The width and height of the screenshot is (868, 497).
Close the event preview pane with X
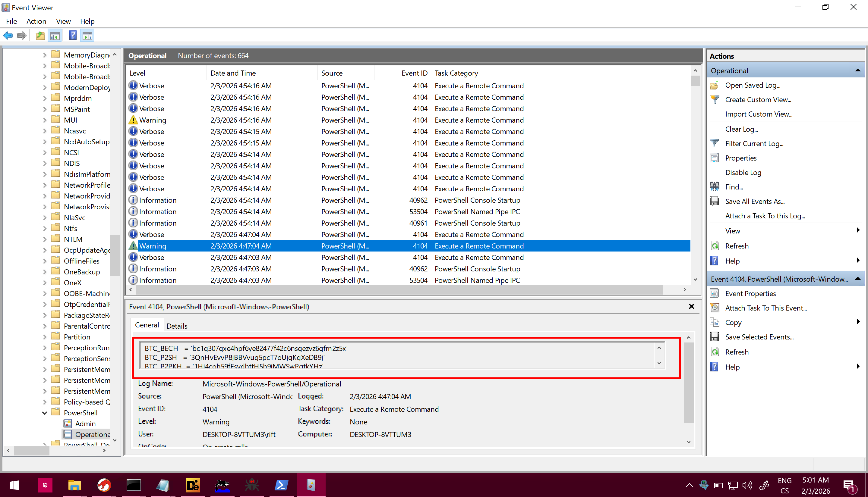[x=691, y=307]
